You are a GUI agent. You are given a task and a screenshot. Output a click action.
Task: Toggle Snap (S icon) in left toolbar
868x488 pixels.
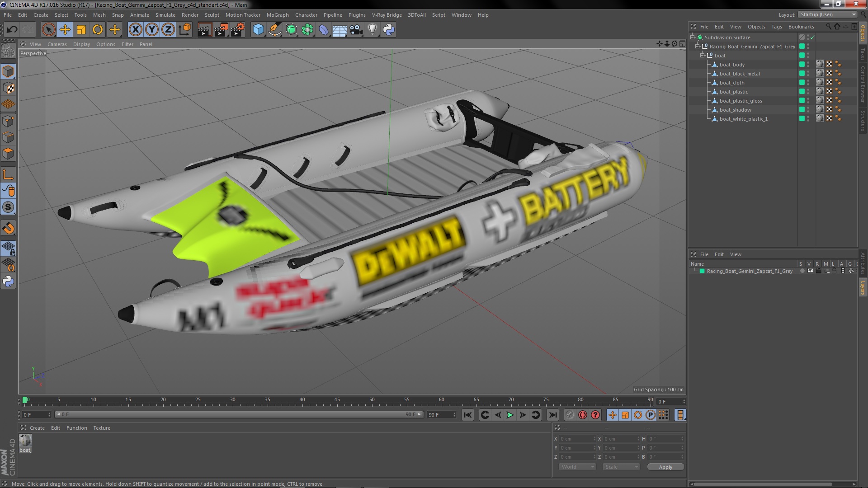tap(8, 207)
